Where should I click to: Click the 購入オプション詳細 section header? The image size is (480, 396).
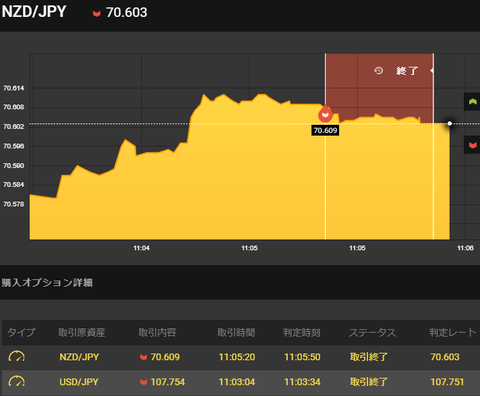pyautogui.click(x=47, y=283)
